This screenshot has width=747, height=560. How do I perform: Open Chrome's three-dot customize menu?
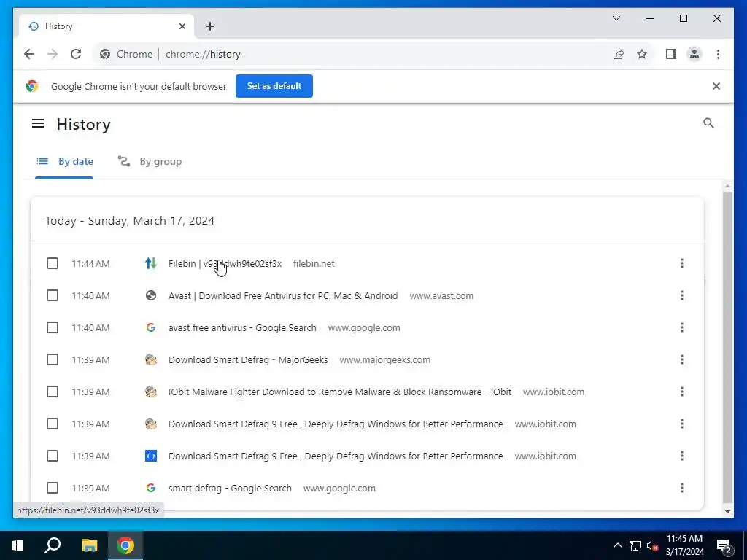718,54
